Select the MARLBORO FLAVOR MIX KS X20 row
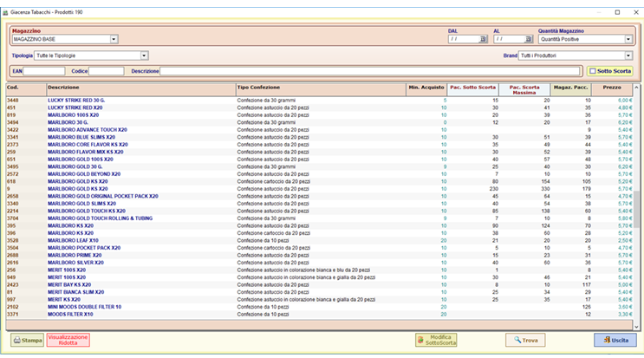Viewport: 644px width, 358px height. pyautogui.click(x=319, y=152)
